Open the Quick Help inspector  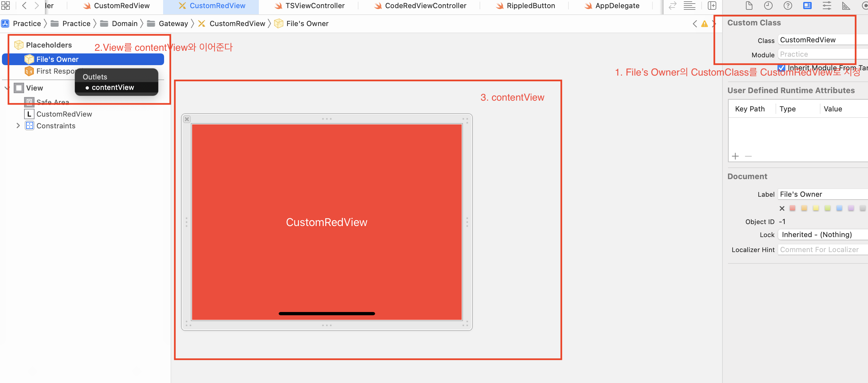click(x=788, y=6)
